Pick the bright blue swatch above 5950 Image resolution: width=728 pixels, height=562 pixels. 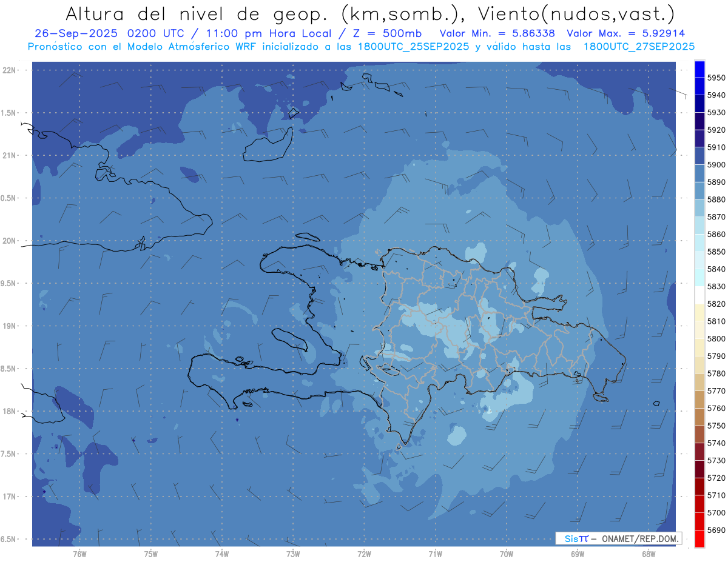click(699, 69)
